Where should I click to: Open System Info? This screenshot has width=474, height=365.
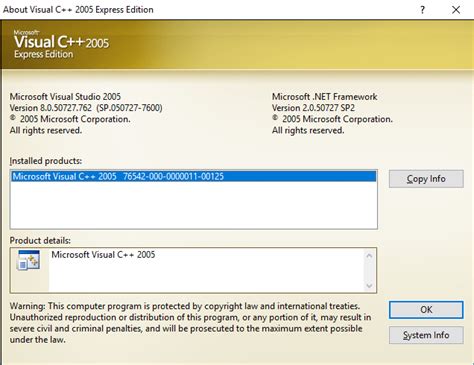pyautogui.click(x=426, y=335)
